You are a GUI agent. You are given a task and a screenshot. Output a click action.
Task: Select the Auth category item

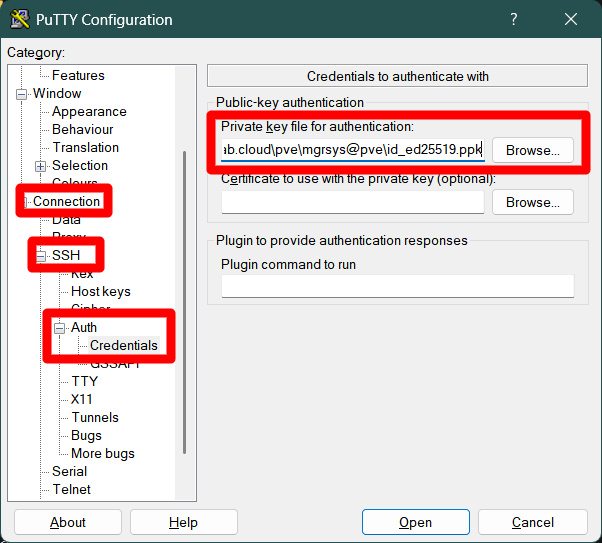tap(84, 327)
